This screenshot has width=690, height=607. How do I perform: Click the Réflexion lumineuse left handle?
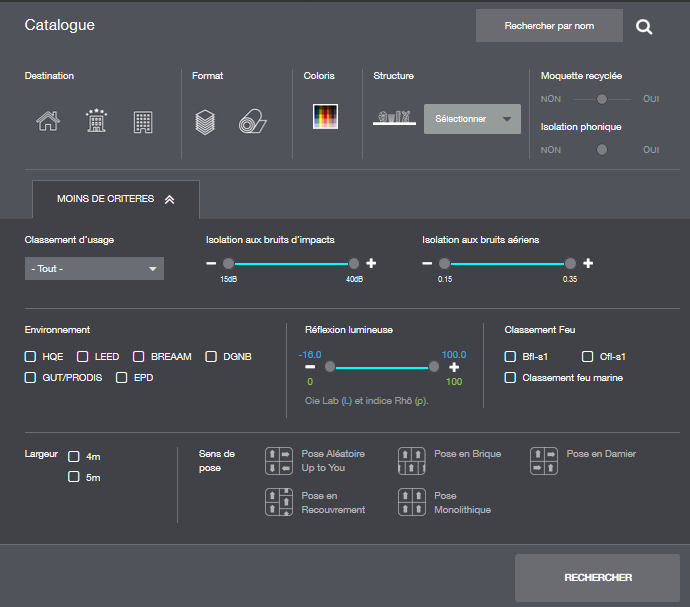pos(330,367)
